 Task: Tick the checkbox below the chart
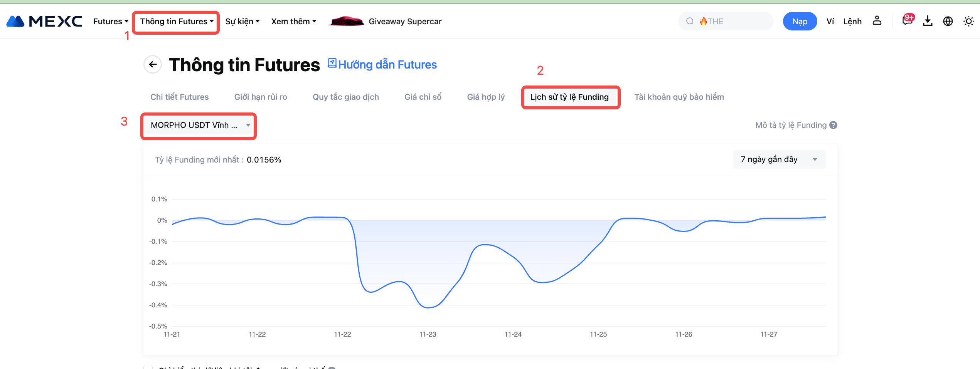(148, 367)
